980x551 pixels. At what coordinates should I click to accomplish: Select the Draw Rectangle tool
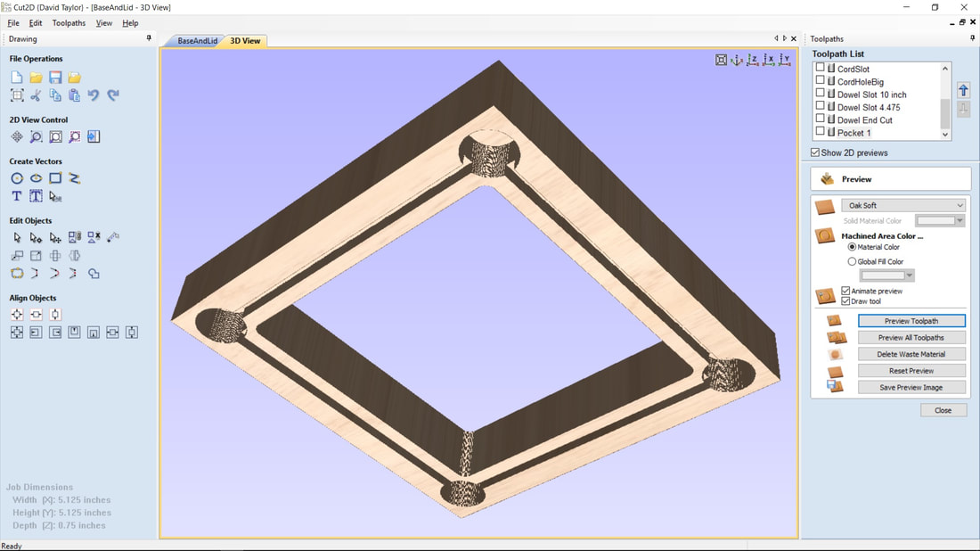pos(55,178)
